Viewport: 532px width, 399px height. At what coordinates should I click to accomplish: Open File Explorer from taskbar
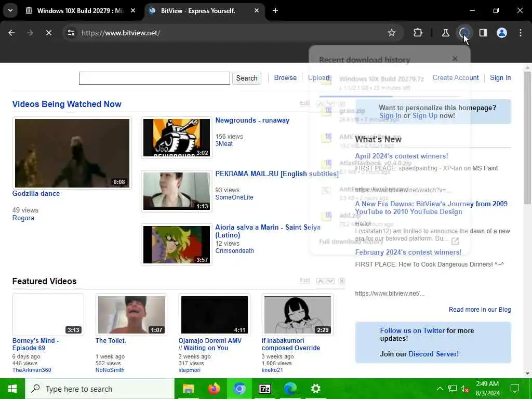pyautogui.click(x=188, y=389)
